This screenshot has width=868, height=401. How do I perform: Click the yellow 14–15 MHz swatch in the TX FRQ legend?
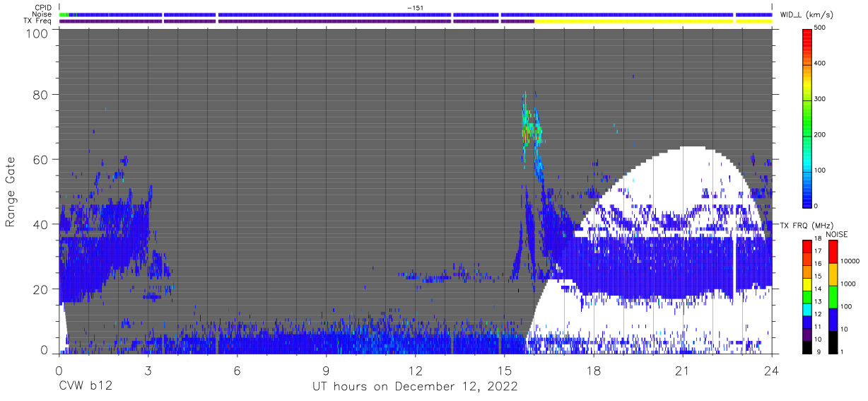click(x=807, y=284)
